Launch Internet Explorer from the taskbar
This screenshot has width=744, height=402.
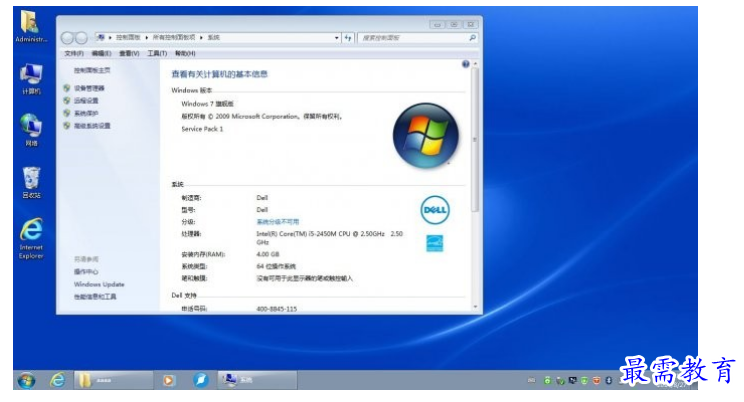pos(58,380)
